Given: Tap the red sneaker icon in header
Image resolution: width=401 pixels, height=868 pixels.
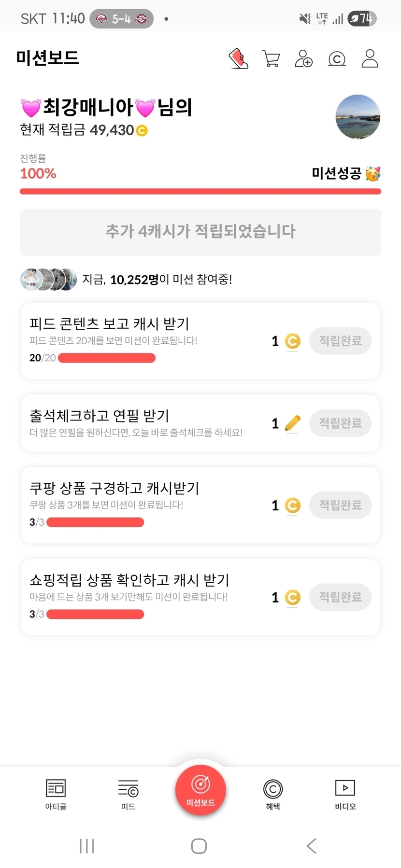Looking at the screenshot, I should (x=238, y=58).
